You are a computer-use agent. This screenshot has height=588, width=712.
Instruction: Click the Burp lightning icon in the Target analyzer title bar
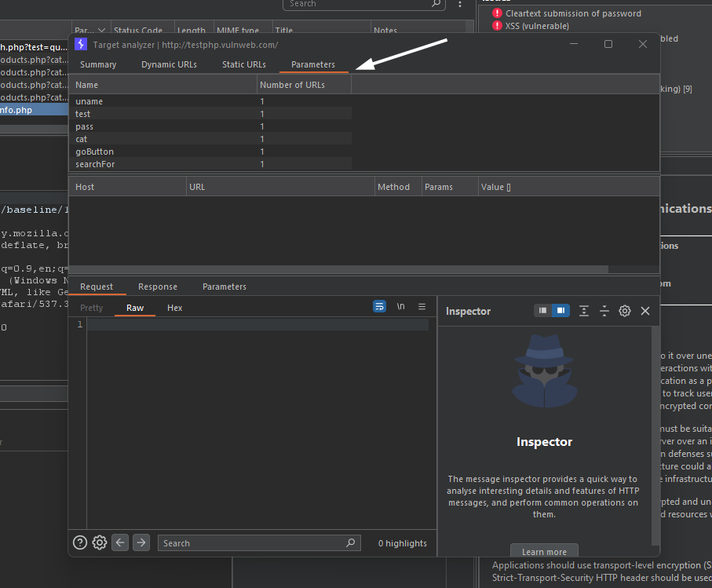[x=80, y=44]
